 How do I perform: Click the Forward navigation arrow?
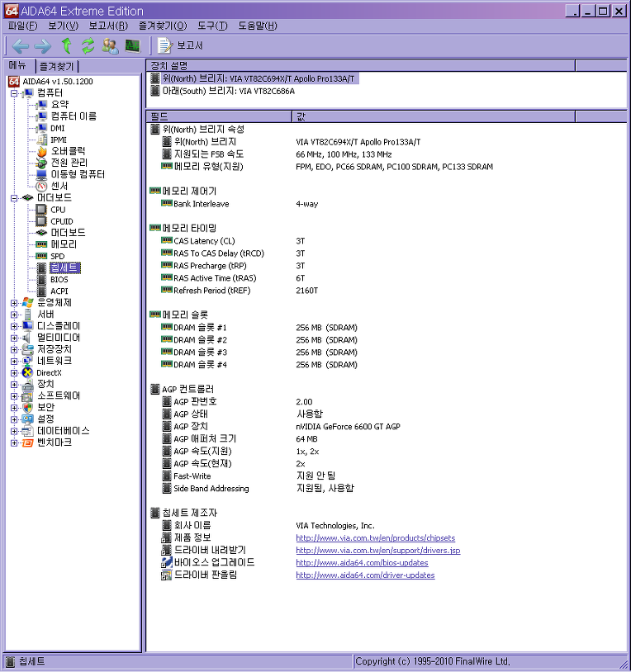coord(42,45)
